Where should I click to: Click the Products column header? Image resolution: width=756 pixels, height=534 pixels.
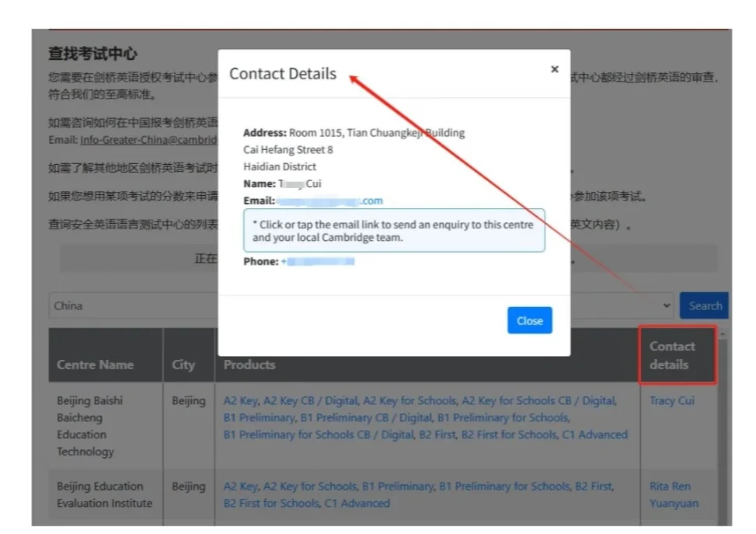(x=249, y=365)
